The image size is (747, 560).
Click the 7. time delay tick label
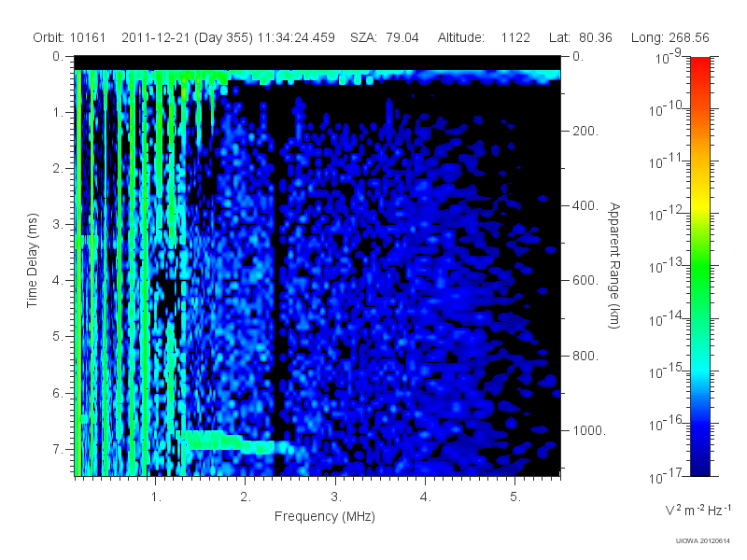tap(58, 449)
